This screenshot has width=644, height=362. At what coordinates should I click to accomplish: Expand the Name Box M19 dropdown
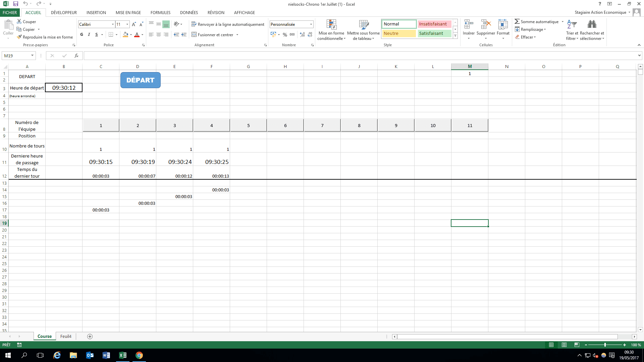(32, 56)
